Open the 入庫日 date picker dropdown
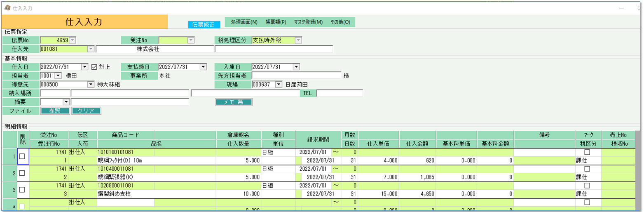The height and width of the screenshot is (212, 644). tap(296, 66)
